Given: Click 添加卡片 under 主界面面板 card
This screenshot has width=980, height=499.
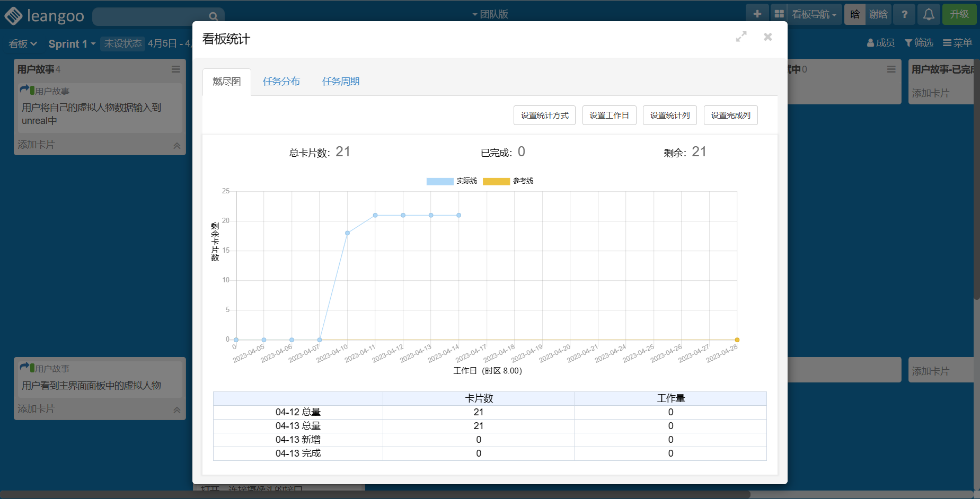Looking at the screenshot, I should 36,409.
